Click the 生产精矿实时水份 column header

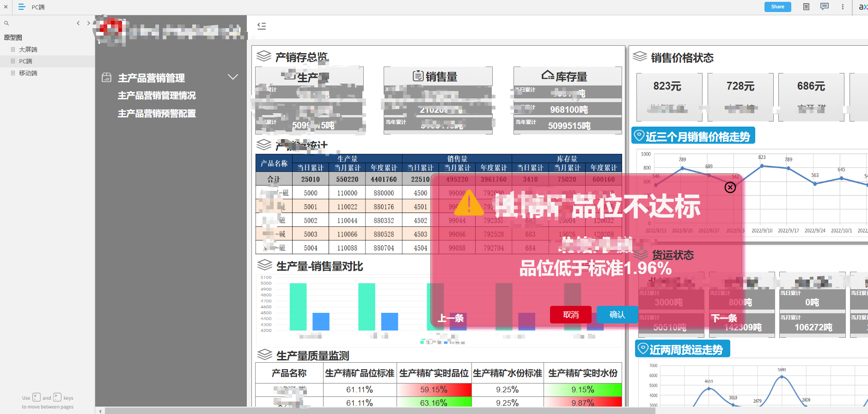pos(583,373)
